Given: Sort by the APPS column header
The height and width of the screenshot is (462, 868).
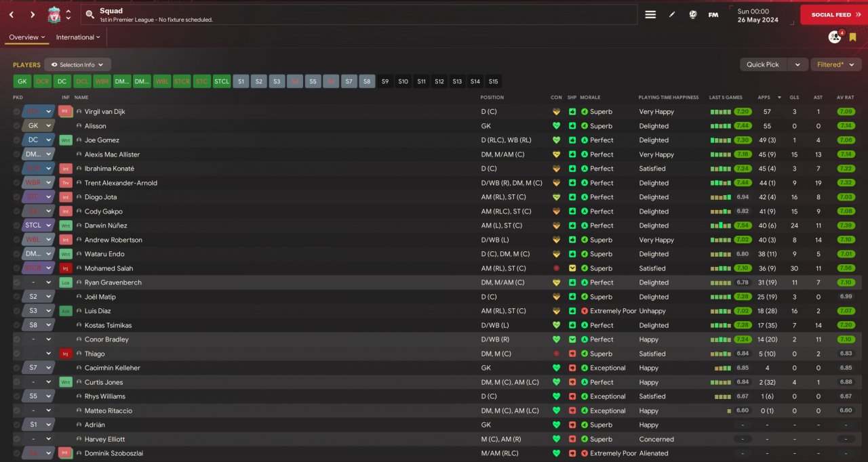Looking at the screenshot, I should click(x=764, y=97).
